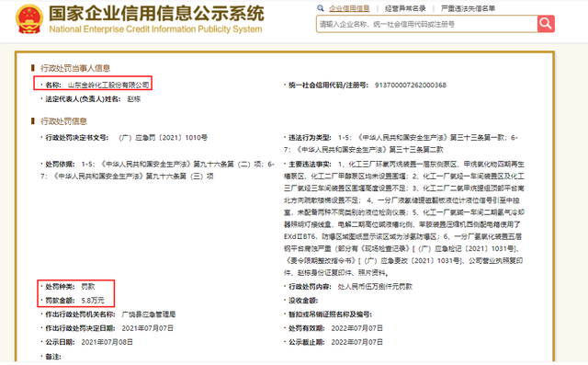The height and width of the screenshot is (365, 588).
Task: Click the 违法行为类型 label
Action: 310,138
